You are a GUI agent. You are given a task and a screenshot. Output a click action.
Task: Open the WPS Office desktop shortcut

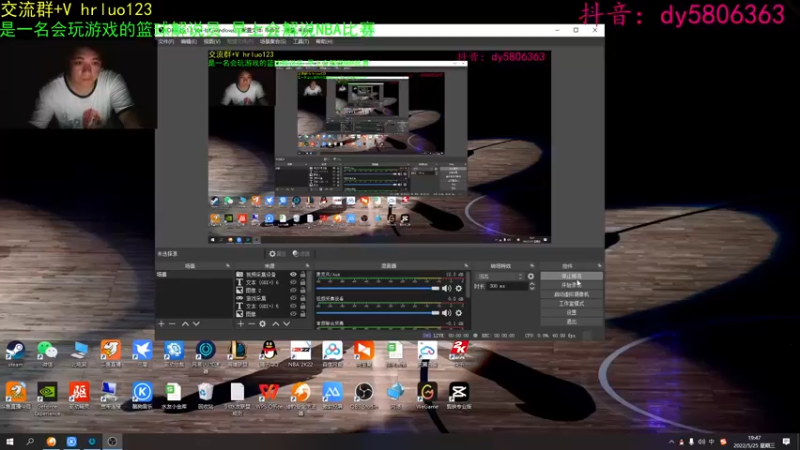(x=269, y=396)
